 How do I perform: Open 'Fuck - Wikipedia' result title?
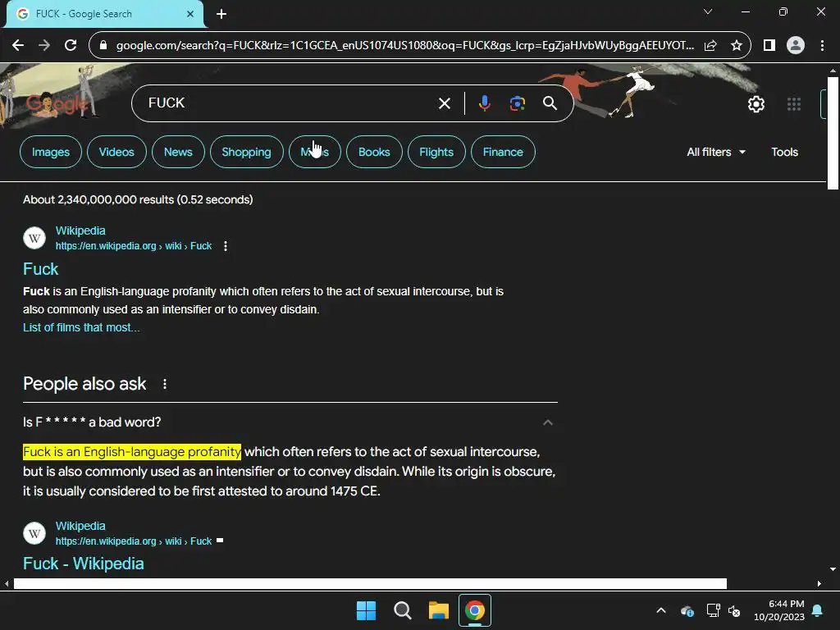(84, 564)
